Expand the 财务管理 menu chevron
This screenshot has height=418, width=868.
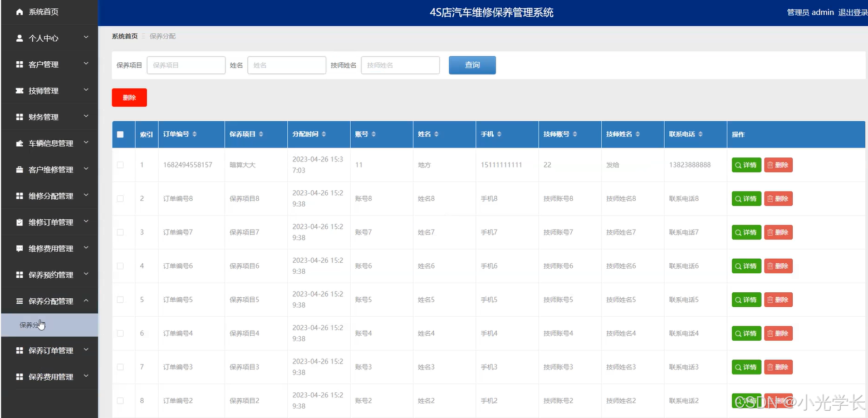[86, 117]
